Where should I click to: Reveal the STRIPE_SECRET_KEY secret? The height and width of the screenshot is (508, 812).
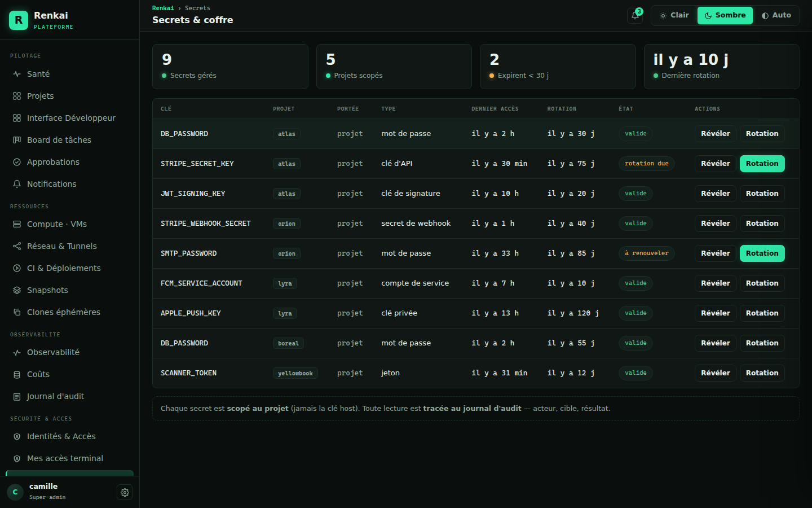pyautogui.click(x=715, y=164)
